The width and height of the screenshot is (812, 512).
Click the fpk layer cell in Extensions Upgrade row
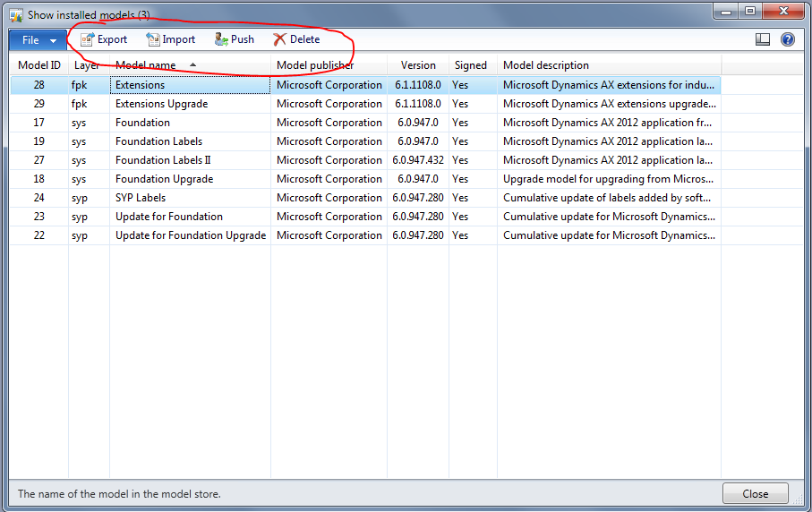coord(89,104)
